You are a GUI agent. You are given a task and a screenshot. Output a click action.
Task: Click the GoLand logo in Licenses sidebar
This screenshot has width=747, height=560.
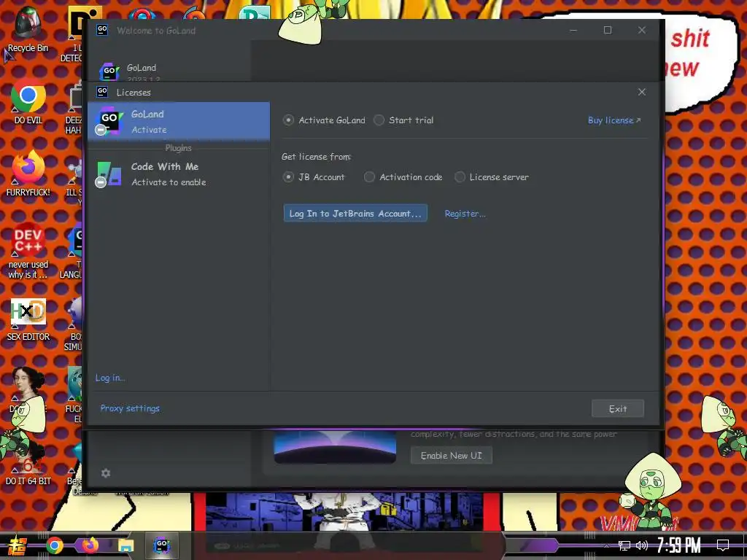coord(109,120)
